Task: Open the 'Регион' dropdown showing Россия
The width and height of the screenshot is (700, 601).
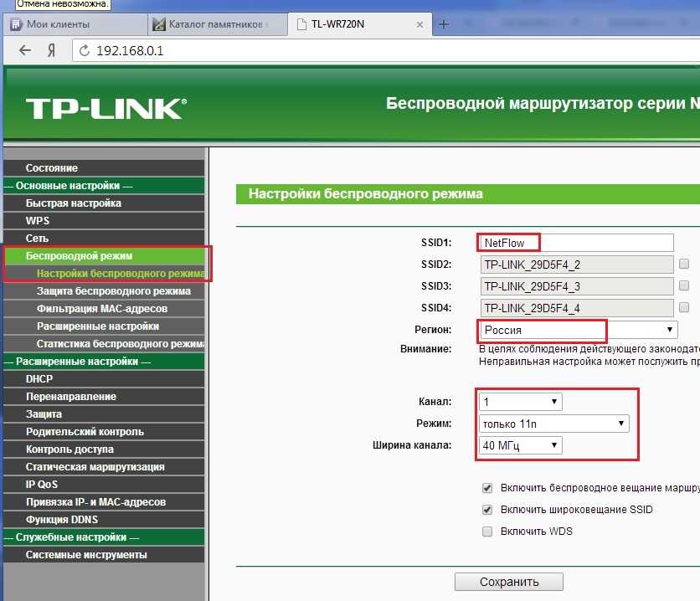Action: (578, 330)
